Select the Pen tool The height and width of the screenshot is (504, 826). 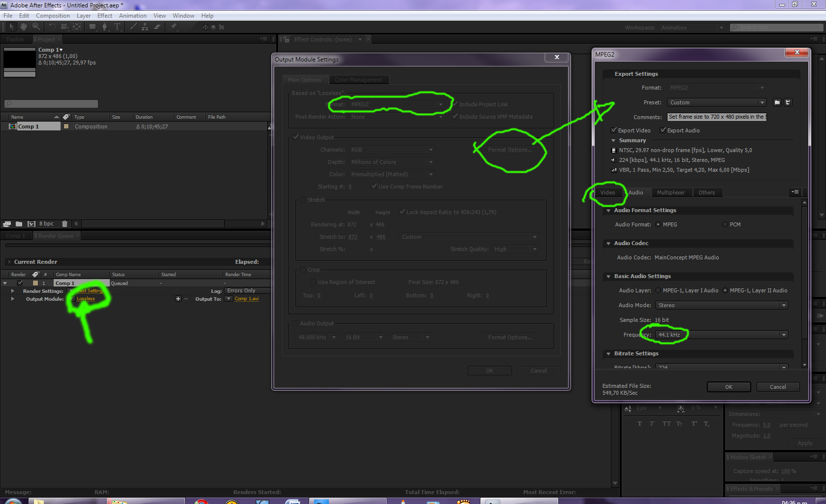coord(104,27)
